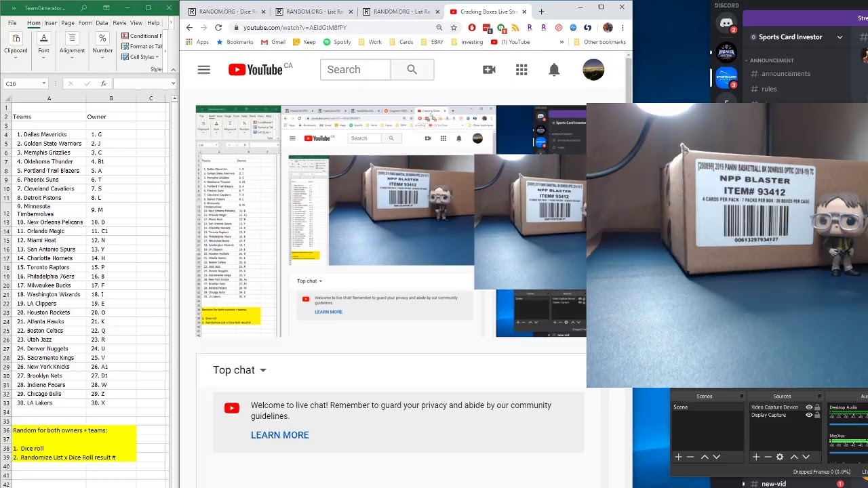Expand the Excel Name Box dropdown

coord(44,83)
